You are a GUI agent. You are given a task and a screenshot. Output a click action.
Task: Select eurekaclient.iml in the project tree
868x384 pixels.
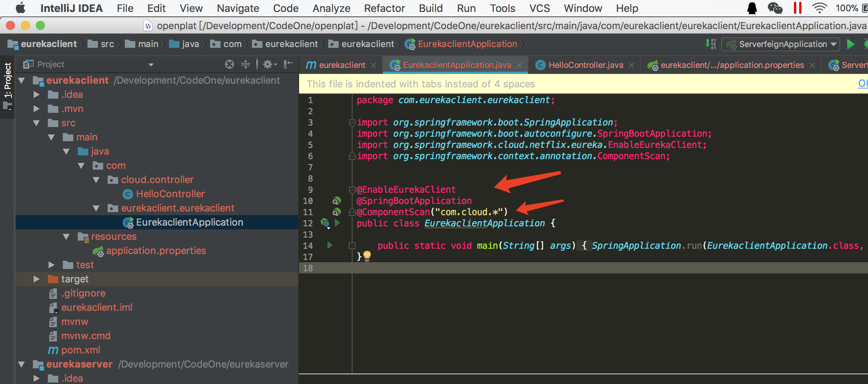tap(97, 307)
